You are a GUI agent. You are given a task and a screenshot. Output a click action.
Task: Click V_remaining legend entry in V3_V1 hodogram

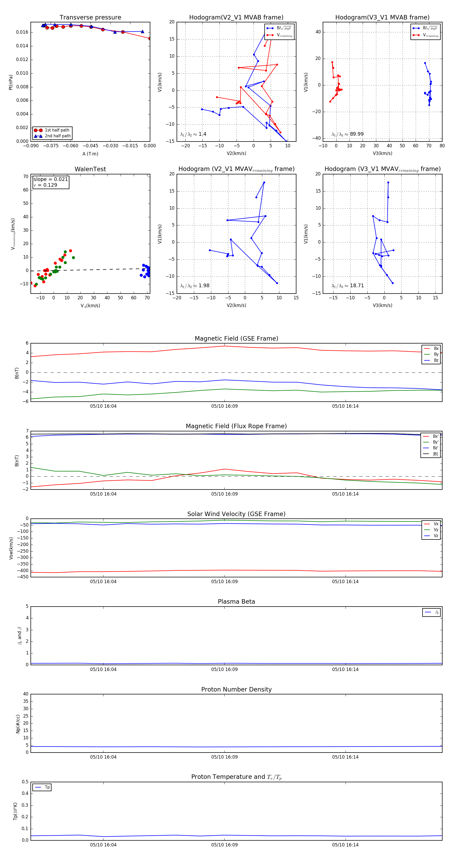point(425,35)
